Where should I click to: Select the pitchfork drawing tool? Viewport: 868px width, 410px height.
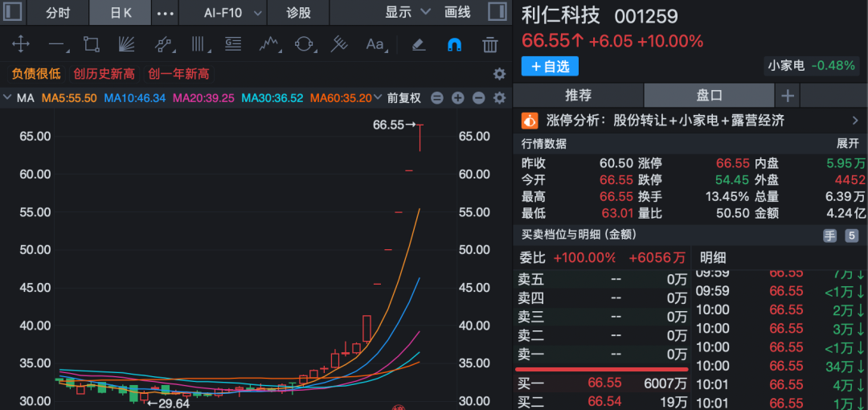339,44
